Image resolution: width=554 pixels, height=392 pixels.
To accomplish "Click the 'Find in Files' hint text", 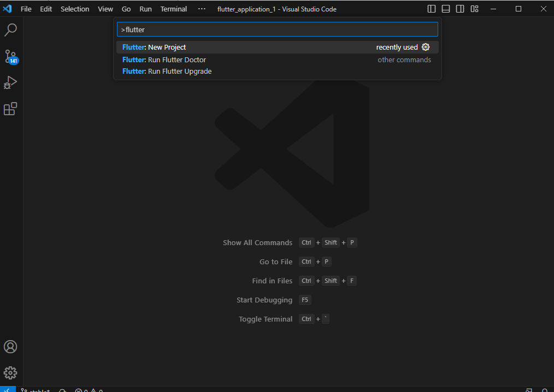I will coord(272,281).
